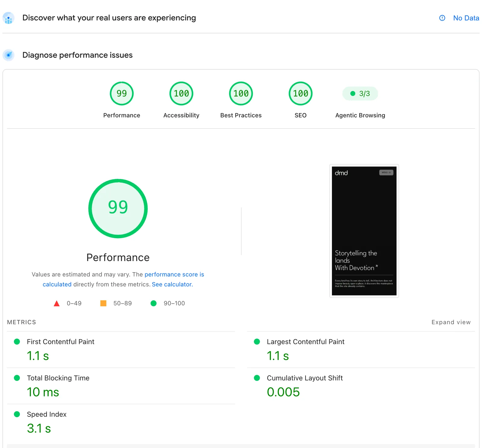Image resolution: width=482 pixels, height=448 pixels.
Task: Click the METRICS section heading
Action: point(22,322)
